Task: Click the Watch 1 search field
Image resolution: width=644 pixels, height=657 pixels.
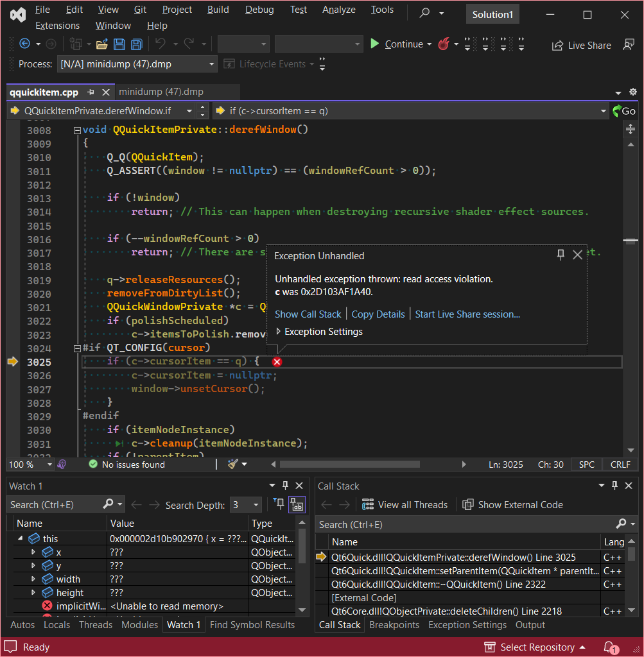Action: (55, 504)
